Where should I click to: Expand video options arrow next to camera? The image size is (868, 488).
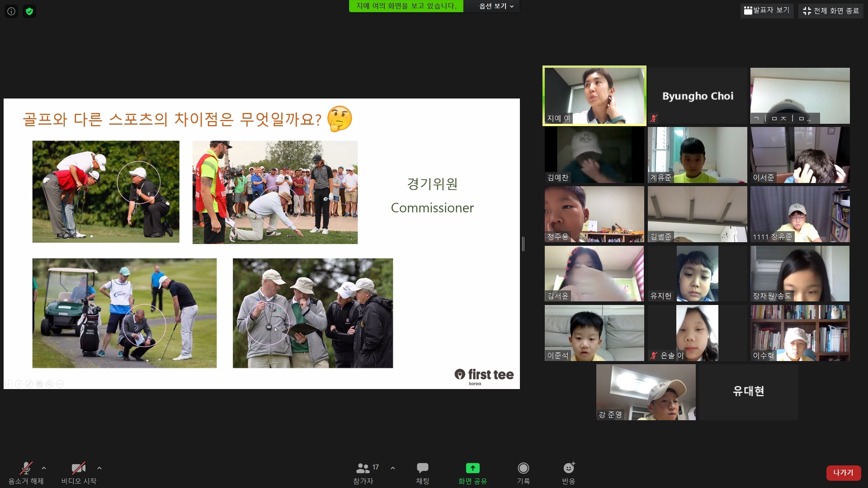point(99,468)
